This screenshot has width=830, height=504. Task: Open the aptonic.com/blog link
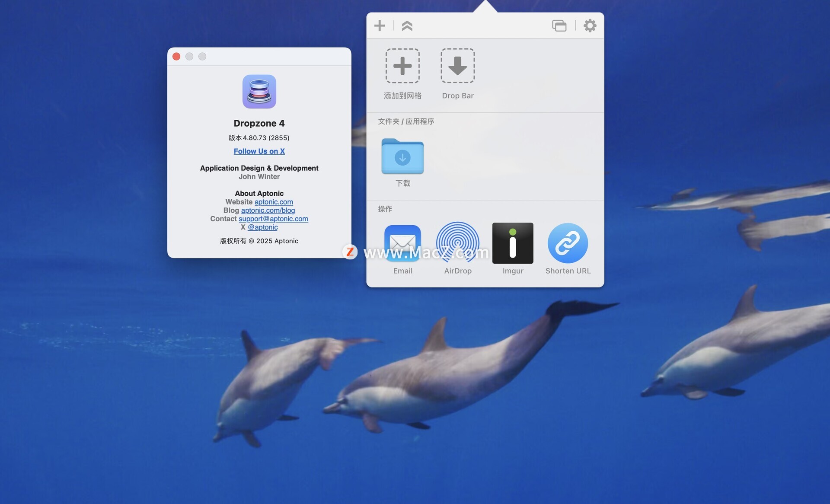pos(268,211)
